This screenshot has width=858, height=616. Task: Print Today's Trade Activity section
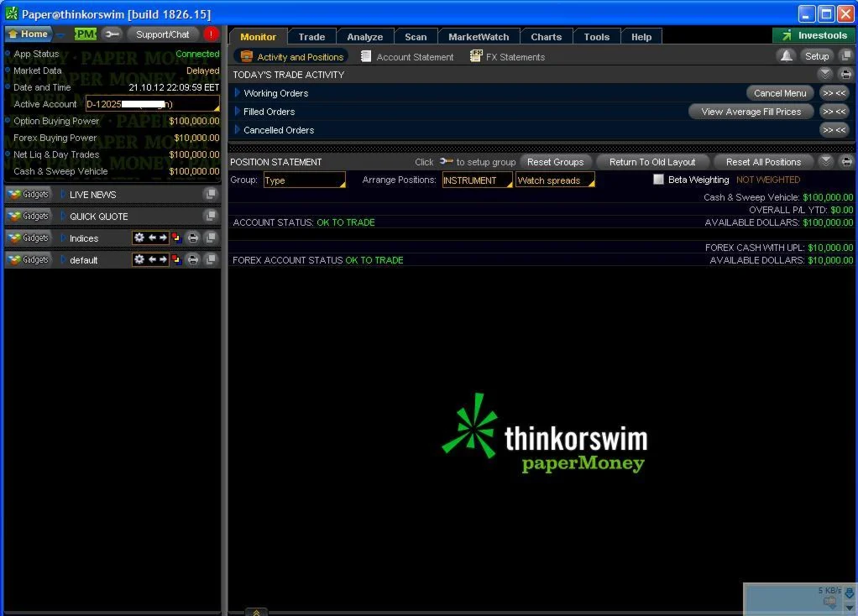click(845, 74)
